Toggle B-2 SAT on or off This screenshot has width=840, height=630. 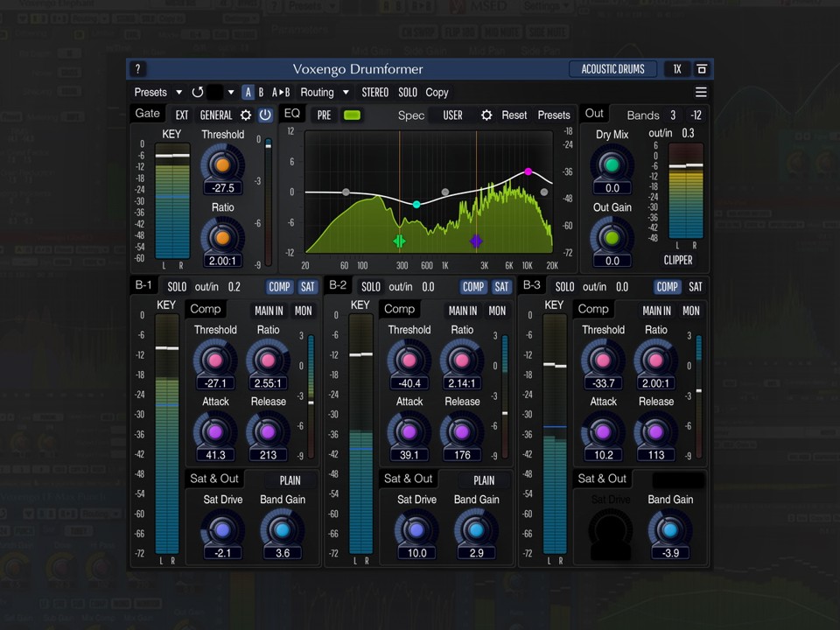point(501,287)
